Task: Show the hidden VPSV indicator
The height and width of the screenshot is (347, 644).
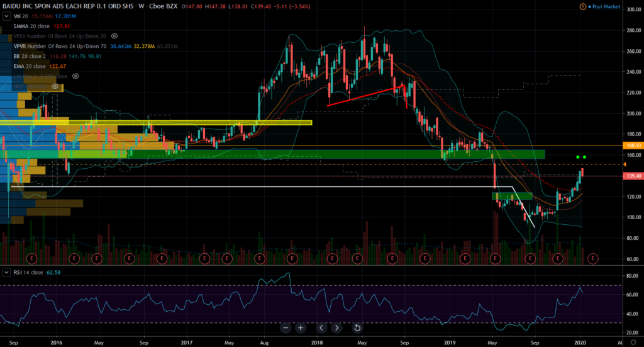Action: pos(114,37)
